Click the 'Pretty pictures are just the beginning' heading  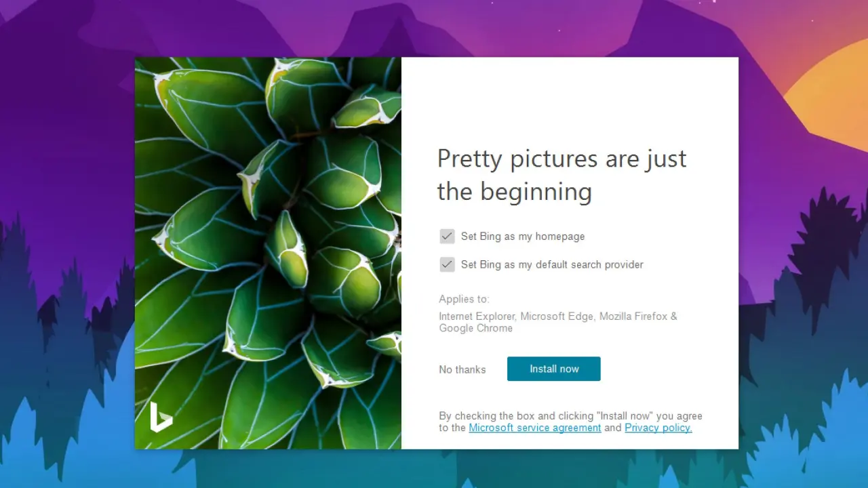point(561,175)
